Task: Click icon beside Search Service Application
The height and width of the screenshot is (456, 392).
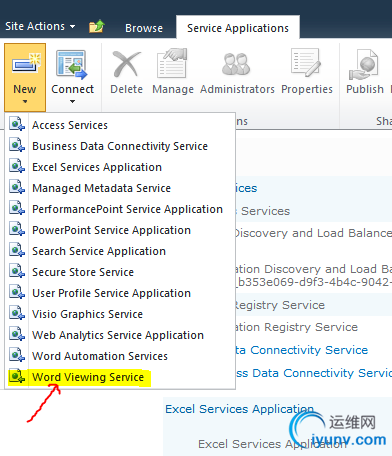Action: point(17,250)
